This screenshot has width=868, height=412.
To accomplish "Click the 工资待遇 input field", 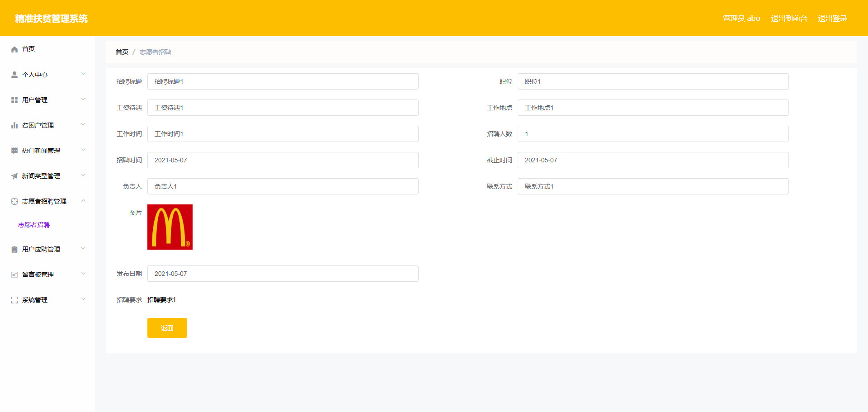I will pyautogui.click(x=283, y=108).
